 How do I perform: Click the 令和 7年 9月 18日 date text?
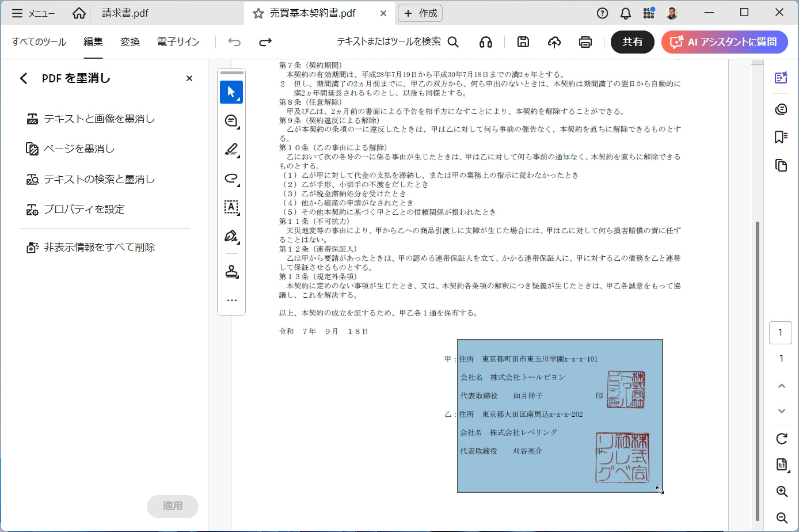click(x=324, y=331)
